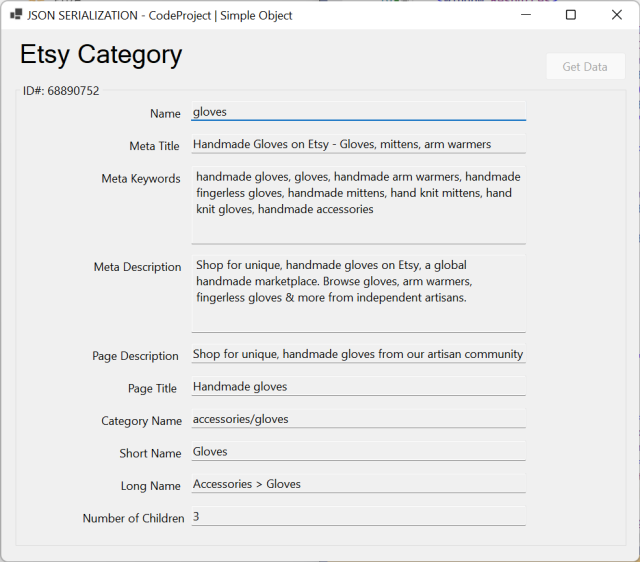640x562 pixels.
Task: Click the Short Name label
Action: 150,453
